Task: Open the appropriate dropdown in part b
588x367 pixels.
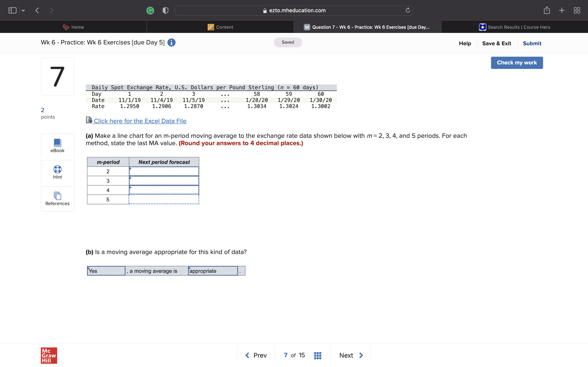Action: click(213, 271)
